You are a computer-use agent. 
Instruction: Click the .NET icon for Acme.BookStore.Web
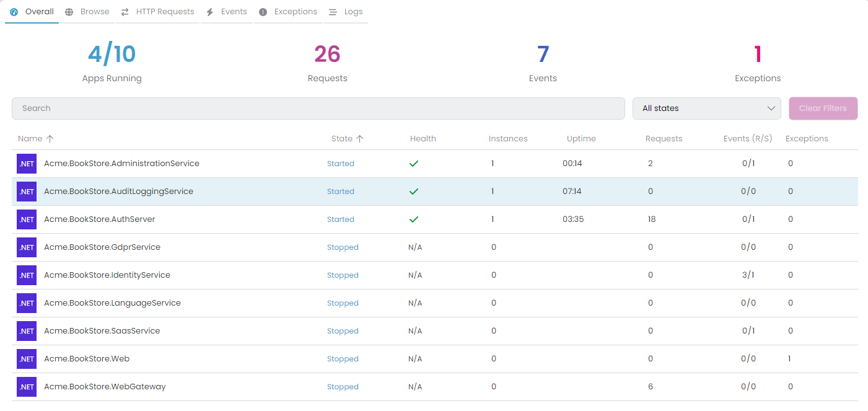tap(27, 359)
